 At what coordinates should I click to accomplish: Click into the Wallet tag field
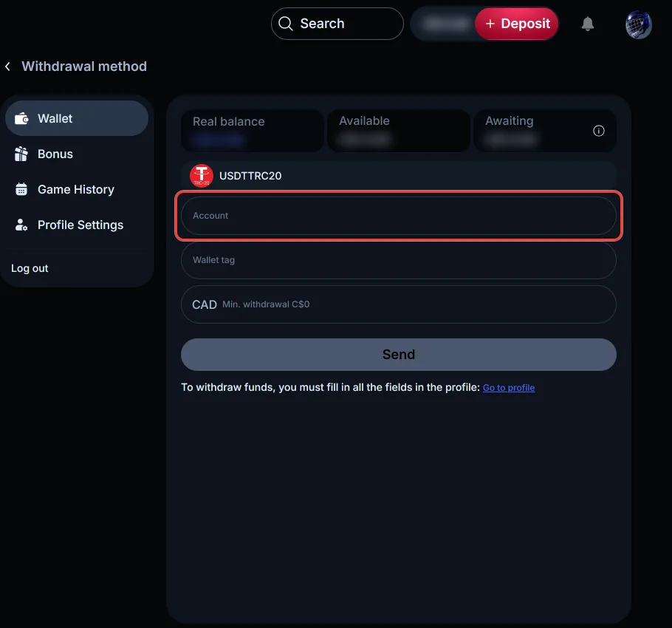[399, 260]
